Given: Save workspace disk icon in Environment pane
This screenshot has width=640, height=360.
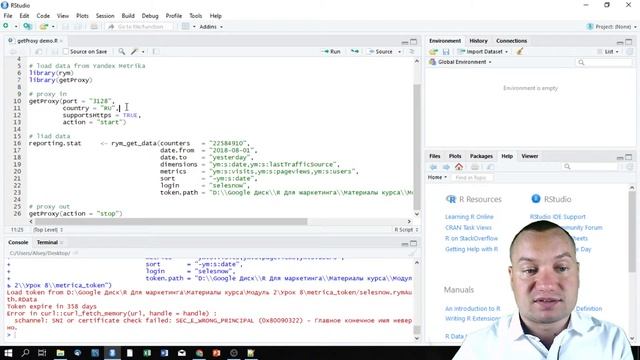Looking at the screenshot, I should coord(446,52).
